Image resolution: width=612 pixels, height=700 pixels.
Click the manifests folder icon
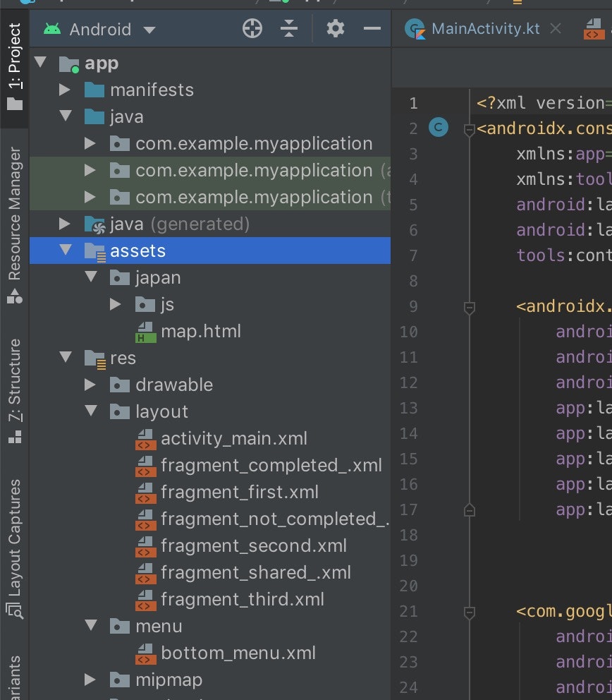point(94,90)
